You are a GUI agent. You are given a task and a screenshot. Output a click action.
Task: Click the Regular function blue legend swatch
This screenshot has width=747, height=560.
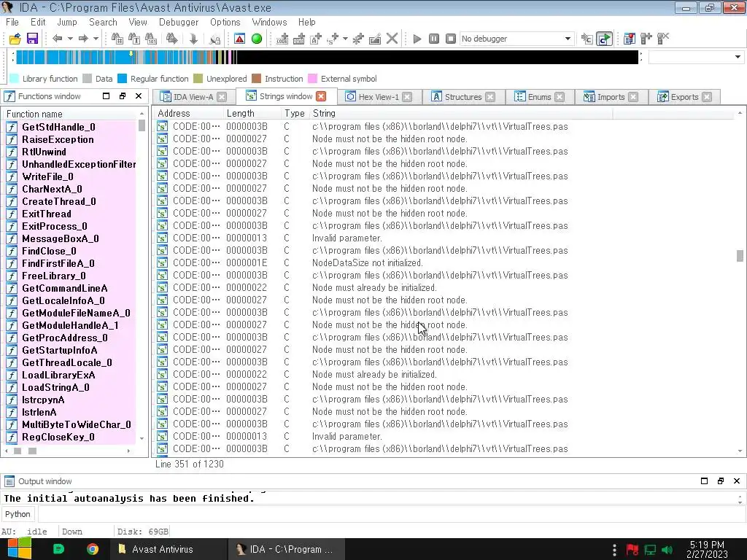122,79
